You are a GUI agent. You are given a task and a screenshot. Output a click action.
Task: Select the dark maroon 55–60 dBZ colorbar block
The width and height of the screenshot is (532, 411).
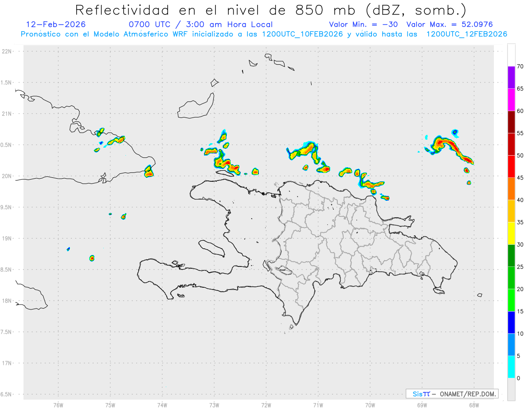[511, 122]
